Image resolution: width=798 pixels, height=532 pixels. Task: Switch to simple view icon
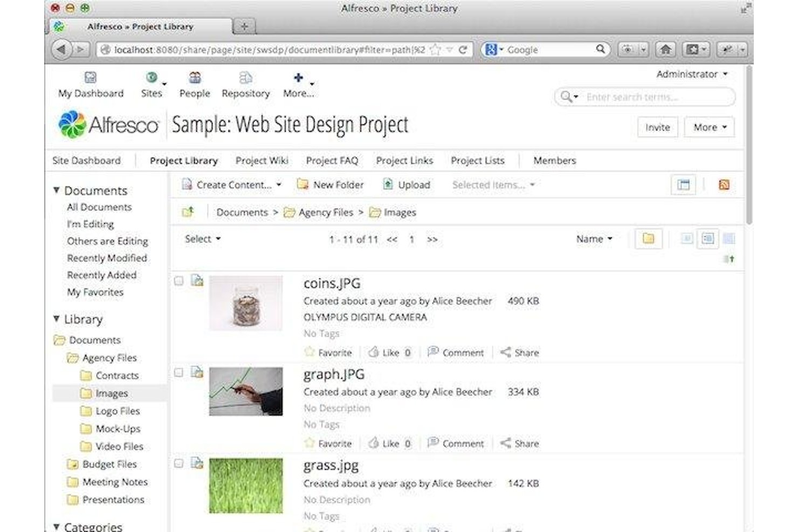pyautogui.click(x=687, y=238)
